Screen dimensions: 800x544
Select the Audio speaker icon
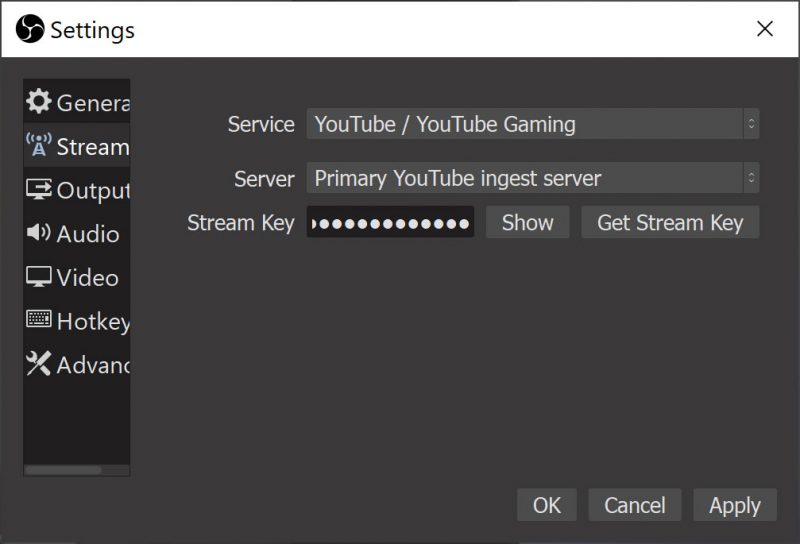click(39, 232)
